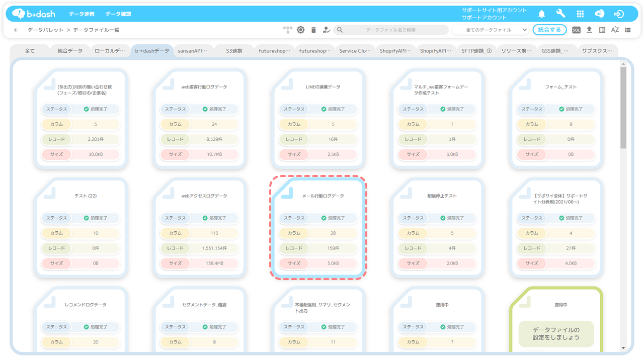Open the データ連携 menu
The width and height of the screenshot is (644, 362).
pos(82,14)
